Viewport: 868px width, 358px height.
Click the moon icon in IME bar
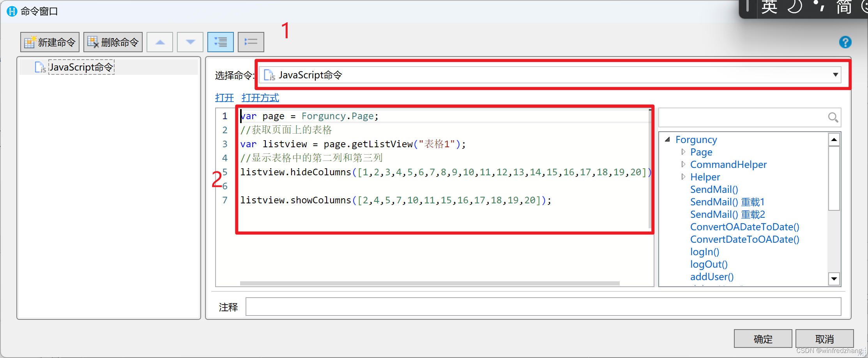pos(795,7)
